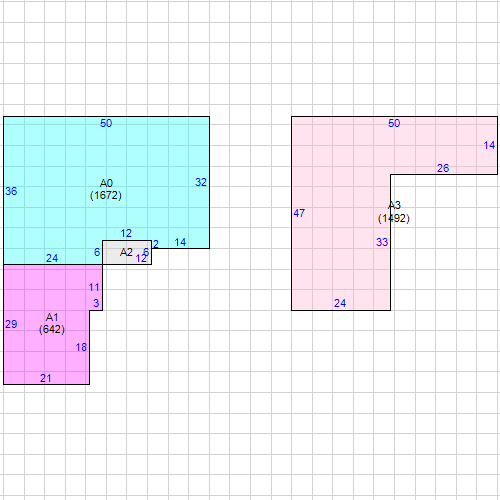Select the '33' dimension on A3
The image size is (500, 500).
[x=382, y=242]
